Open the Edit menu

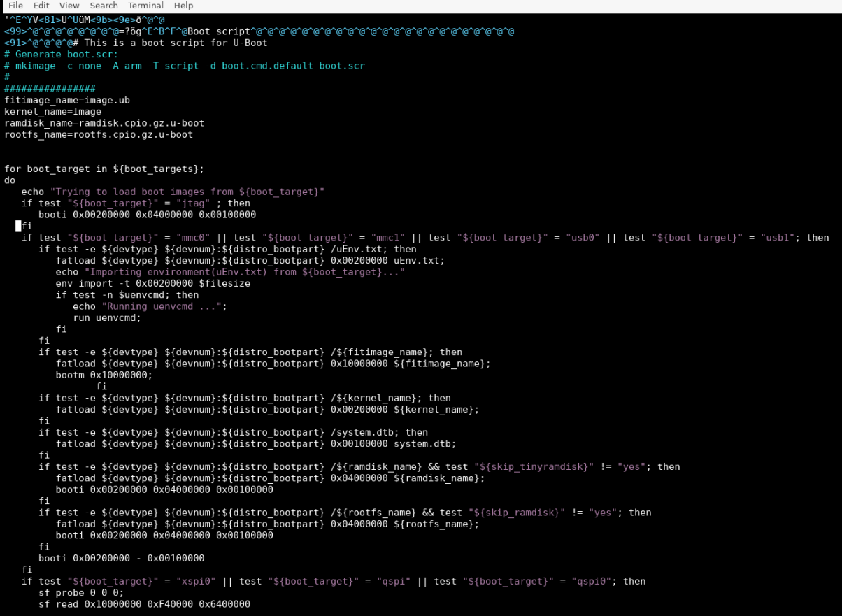[41, 6]
